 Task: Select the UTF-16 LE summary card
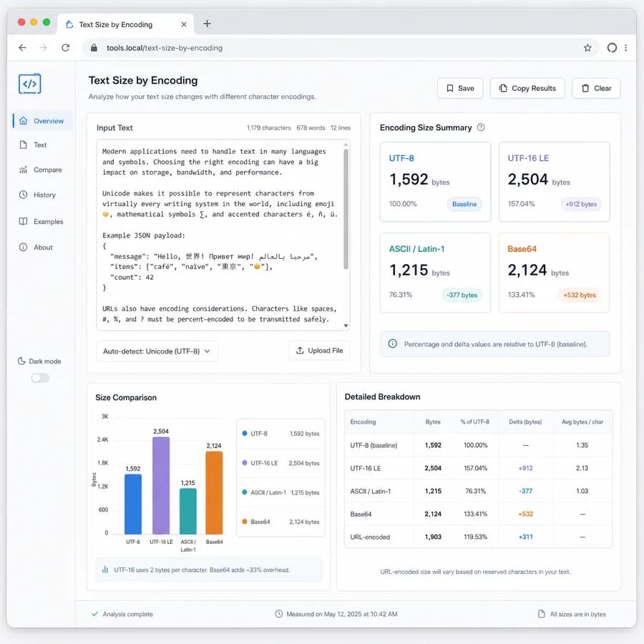tap(554, 182)
